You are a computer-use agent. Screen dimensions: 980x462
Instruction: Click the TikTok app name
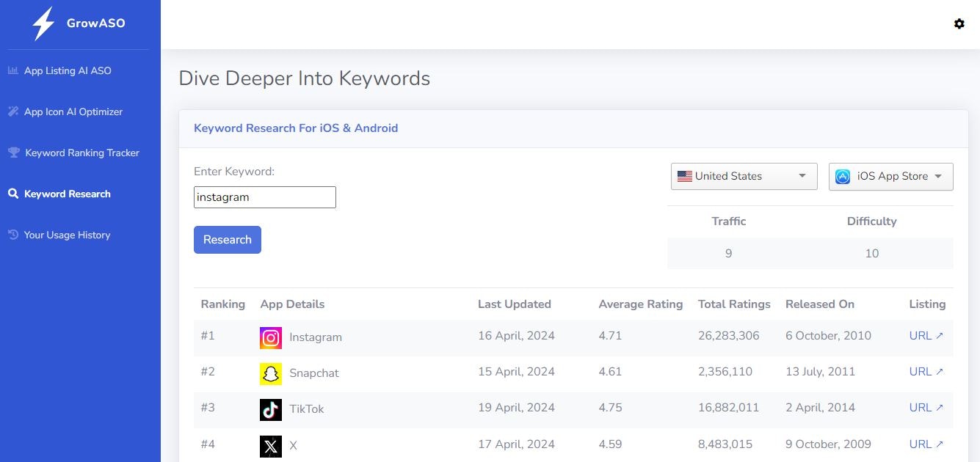point(307,409)
